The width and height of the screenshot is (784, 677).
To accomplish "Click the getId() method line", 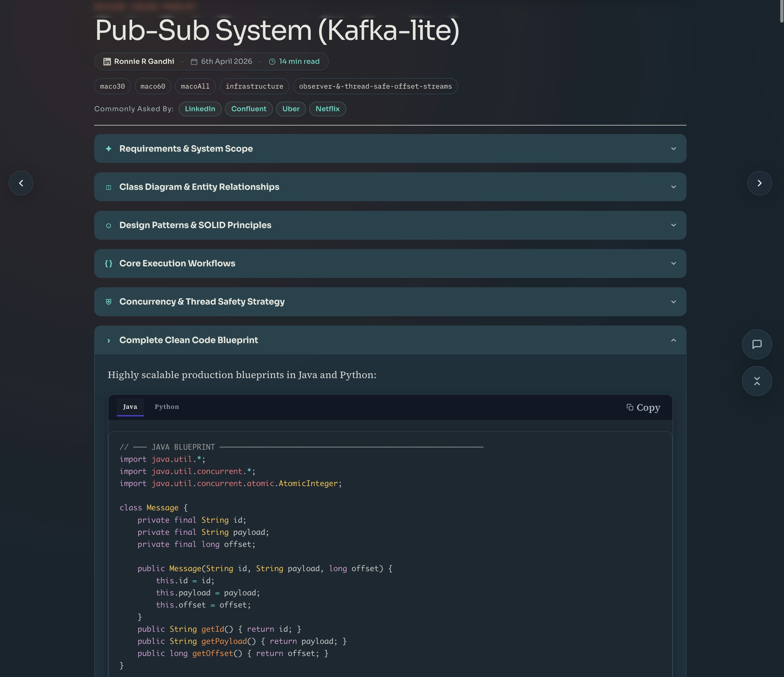I will [219, 629].
